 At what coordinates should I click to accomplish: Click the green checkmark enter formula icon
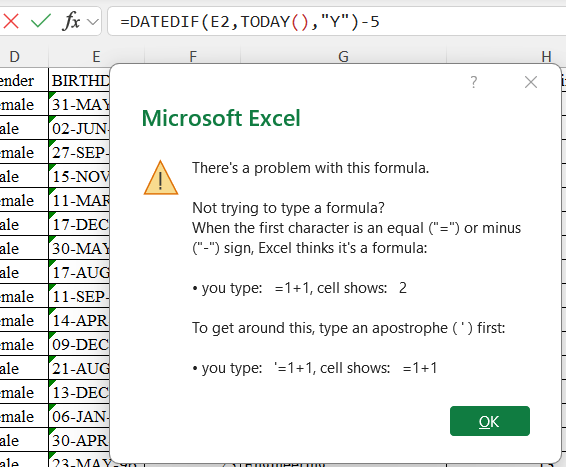coord(41,21)
